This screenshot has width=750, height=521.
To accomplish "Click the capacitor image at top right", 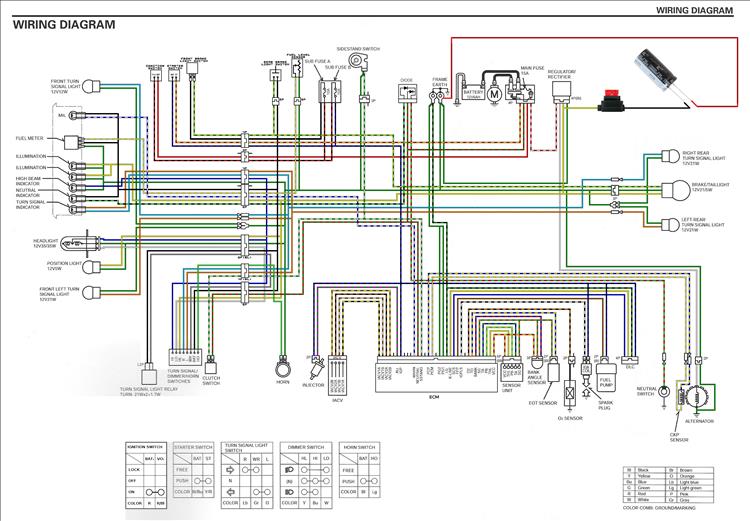I will [656, 71].
